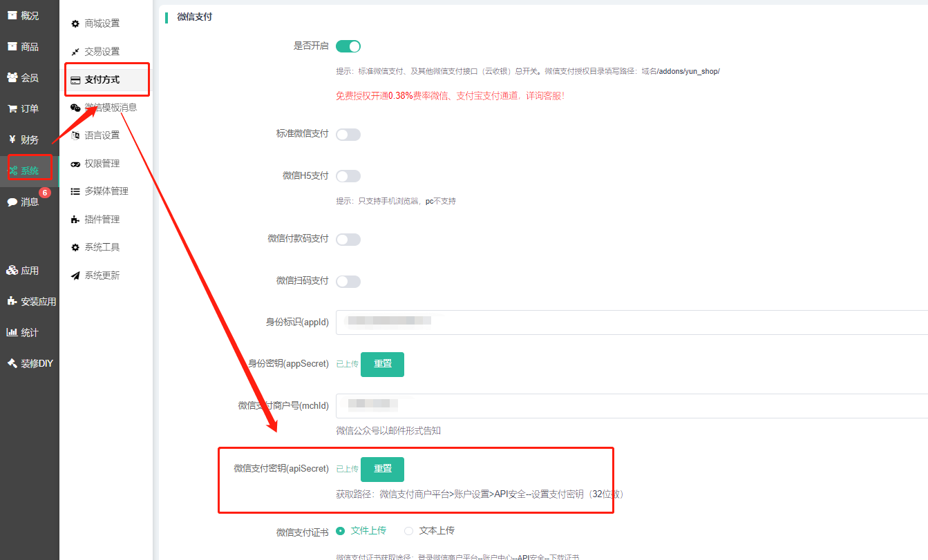Click the 微信支付 section heading
The image size is (928, 560).
(194, 17)
